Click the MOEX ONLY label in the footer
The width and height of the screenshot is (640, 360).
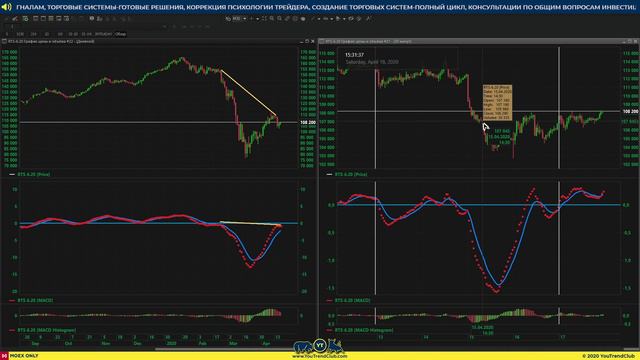point(24,356)
